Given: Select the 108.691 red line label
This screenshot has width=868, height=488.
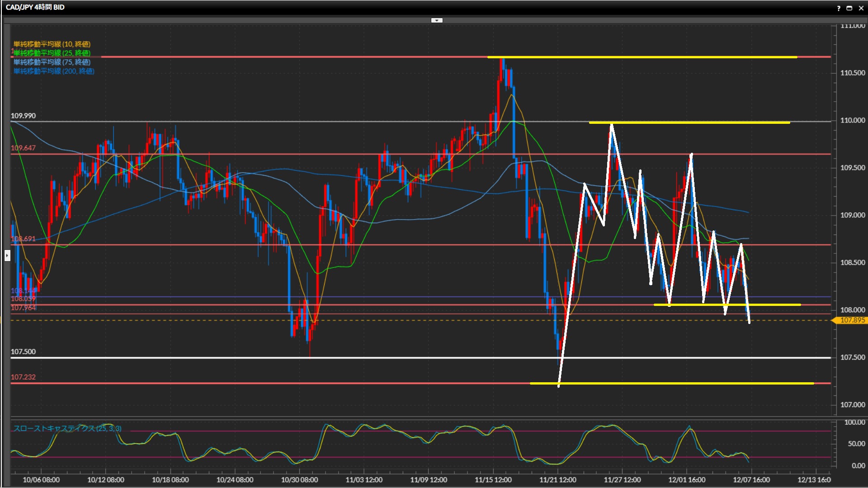Looking at the screenshot, I should coord(24,239).
